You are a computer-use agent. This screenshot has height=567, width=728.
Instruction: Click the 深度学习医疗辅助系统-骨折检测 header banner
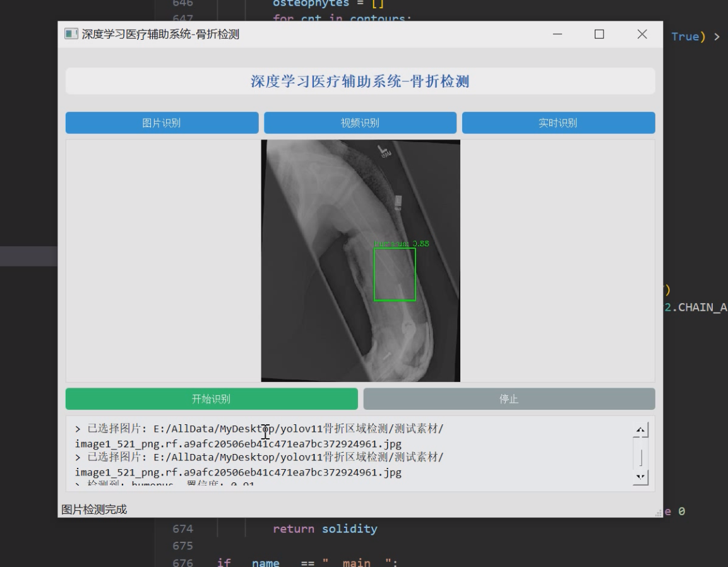point(361,81)
